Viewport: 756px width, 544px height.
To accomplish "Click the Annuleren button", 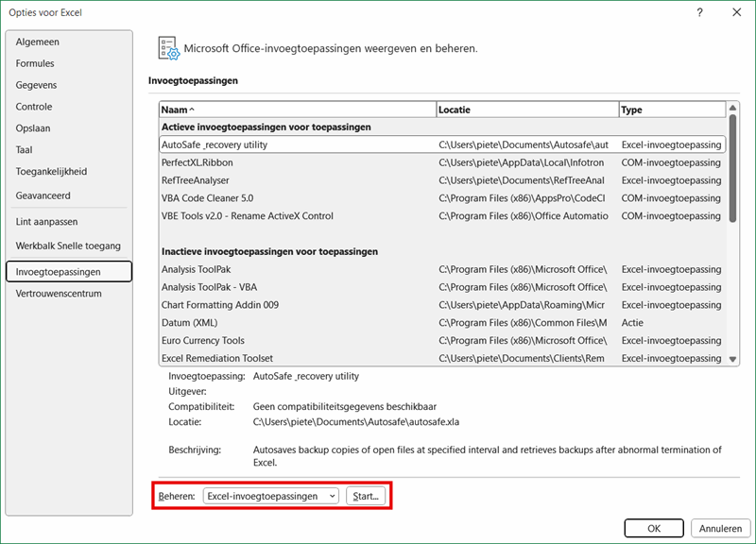I will pos(720,529).
